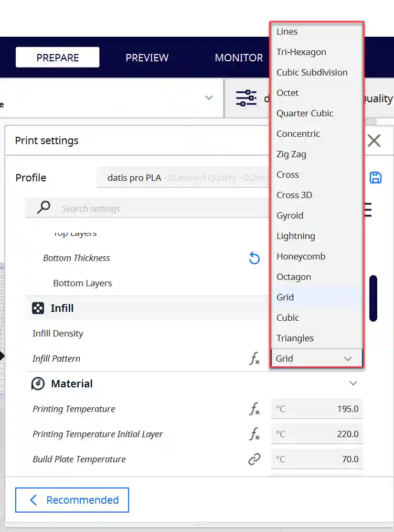Collapse the Material section chevron
This screenshot has width=394, height=532.
(353, 383)
